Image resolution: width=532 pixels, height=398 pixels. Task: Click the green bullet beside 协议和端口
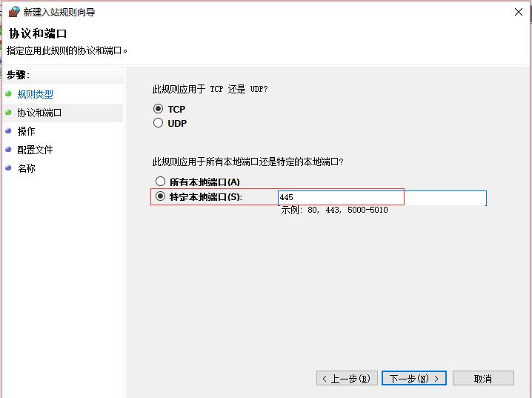[8, 112]
